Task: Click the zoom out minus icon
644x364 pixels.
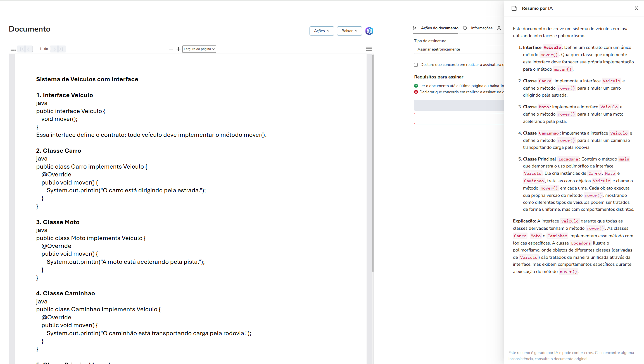Action: tap(171, 49)
